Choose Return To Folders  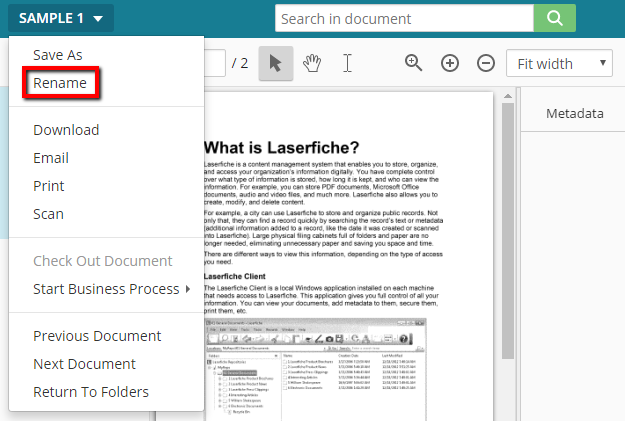91,392
